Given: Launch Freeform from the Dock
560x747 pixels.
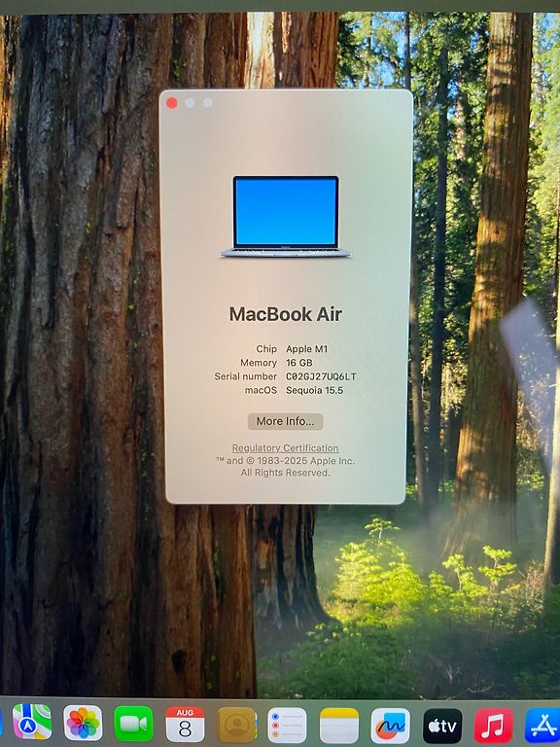Looking at the screenshot, I should coord(391,726).
